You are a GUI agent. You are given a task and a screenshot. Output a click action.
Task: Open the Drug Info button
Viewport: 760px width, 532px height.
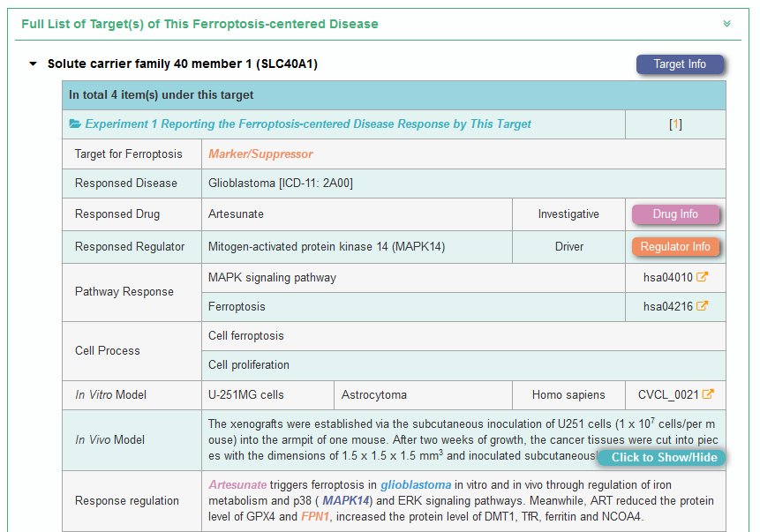pos(675,214)
